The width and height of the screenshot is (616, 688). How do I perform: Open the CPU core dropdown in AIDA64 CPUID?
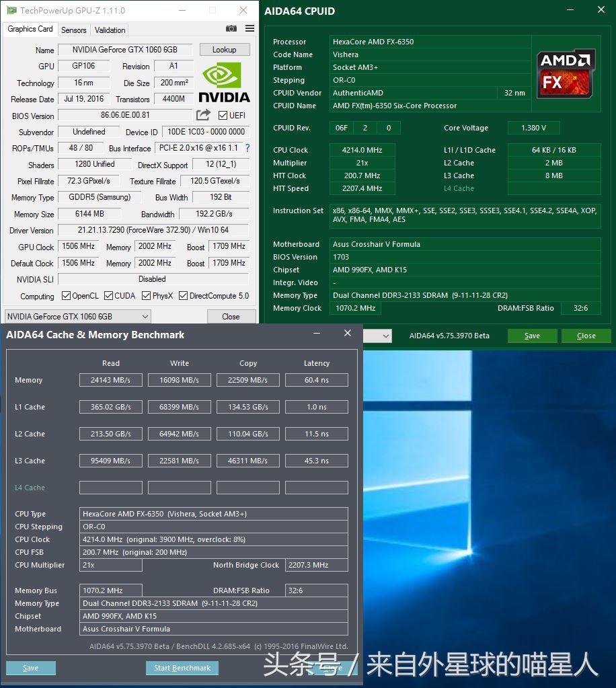pos(377,336)
